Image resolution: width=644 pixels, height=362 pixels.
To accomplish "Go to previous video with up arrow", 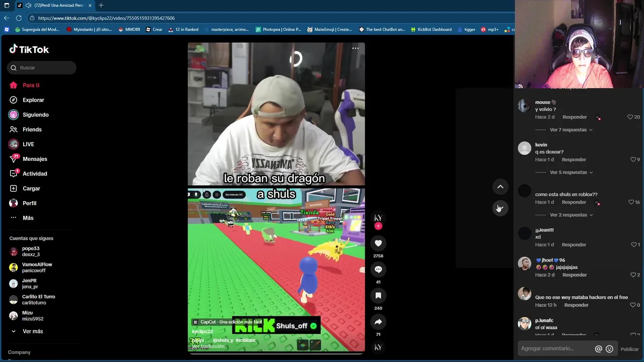I will point(501,187).
